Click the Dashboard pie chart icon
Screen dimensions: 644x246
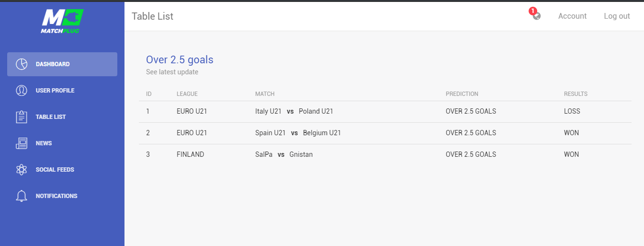22,64
